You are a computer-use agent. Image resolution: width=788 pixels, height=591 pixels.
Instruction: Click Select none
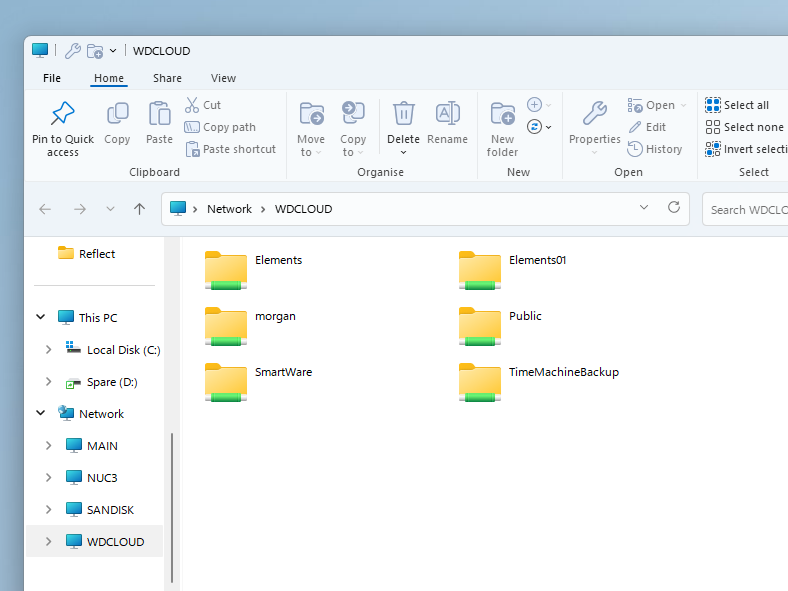pyautogui.click(x=744, y=127)
